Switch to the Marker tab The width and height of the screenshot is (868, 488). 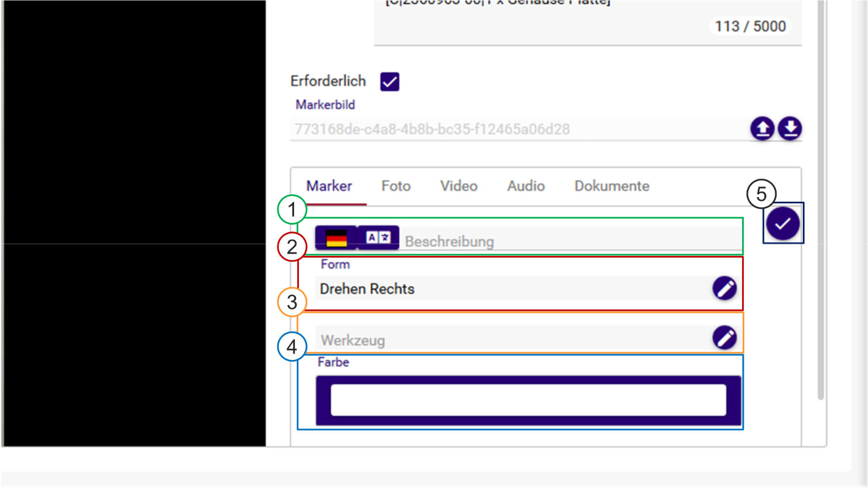329,186
